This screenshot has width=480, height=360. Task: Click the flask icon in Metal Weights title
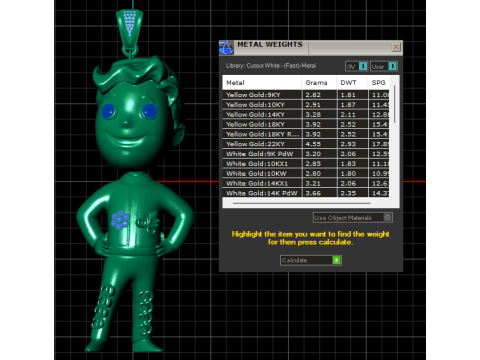coord(226,48)
